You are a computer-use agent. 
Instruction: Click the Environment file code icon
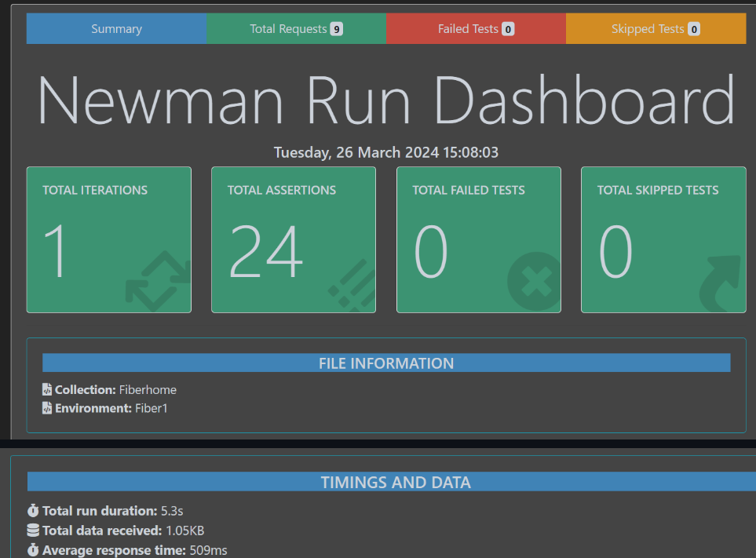click(x=47, y=409)
